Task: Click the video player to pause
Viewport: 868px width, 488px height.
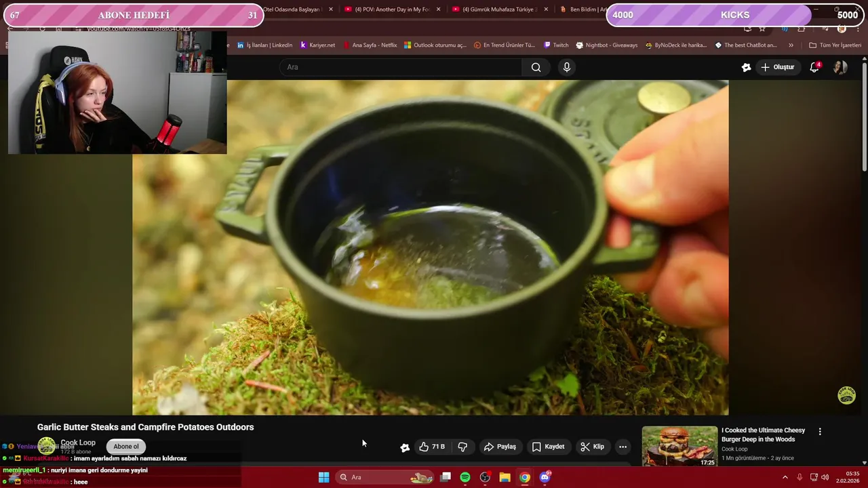Action: pos(431,247)
